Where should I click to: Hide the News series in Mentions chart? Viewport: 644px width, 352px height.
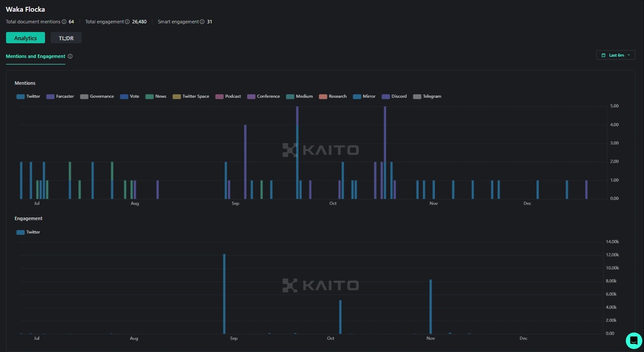point(156,96)
